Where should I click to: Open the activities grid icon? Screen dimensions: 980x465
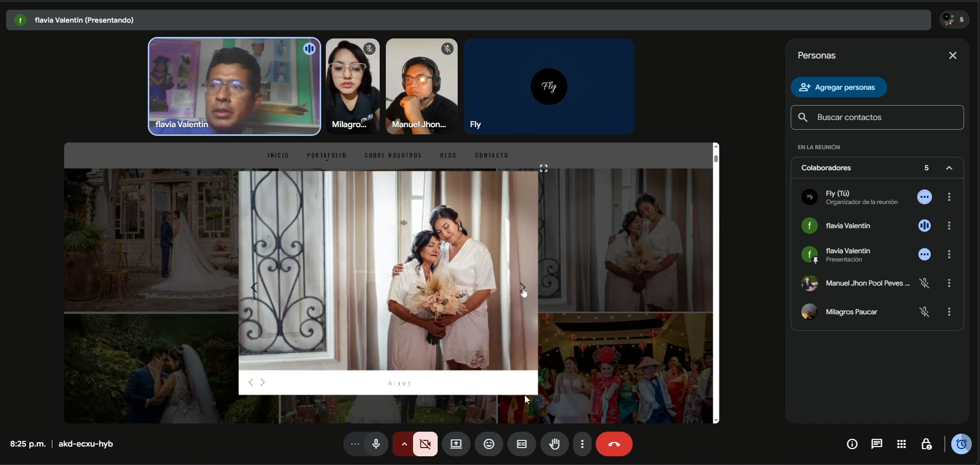coord(901,444)
